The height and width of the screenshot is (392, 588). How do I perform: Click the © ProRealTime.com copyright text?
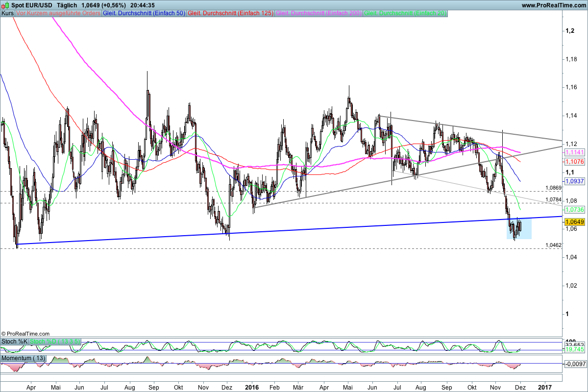point(25,333)
